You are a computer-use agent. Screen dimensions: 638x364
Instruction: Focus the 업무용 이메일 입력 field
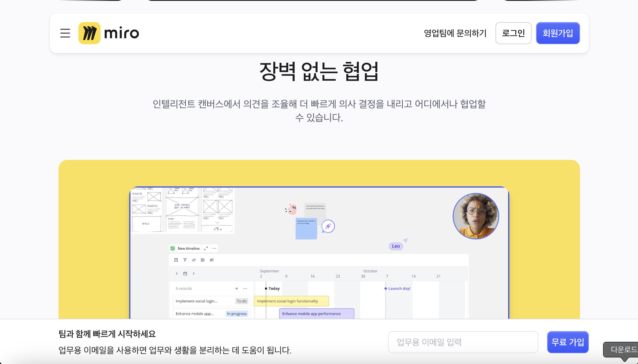point(463,342)
